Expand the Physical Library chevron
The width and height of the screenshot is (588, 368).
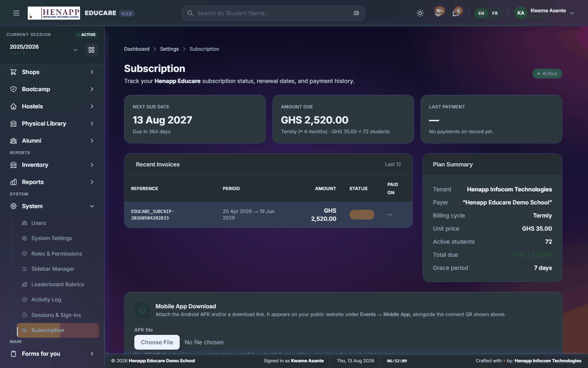92,123
